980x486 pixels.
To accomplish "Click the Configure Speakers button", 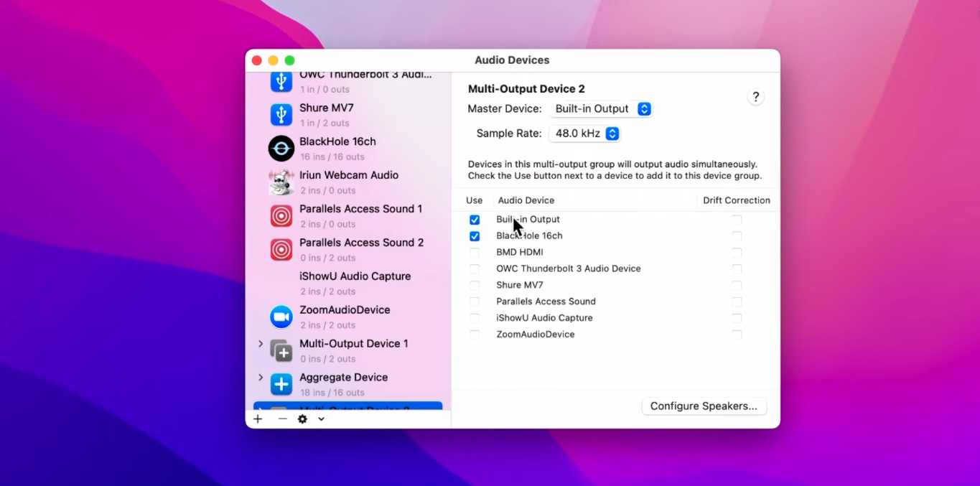I will coord(704,406).
